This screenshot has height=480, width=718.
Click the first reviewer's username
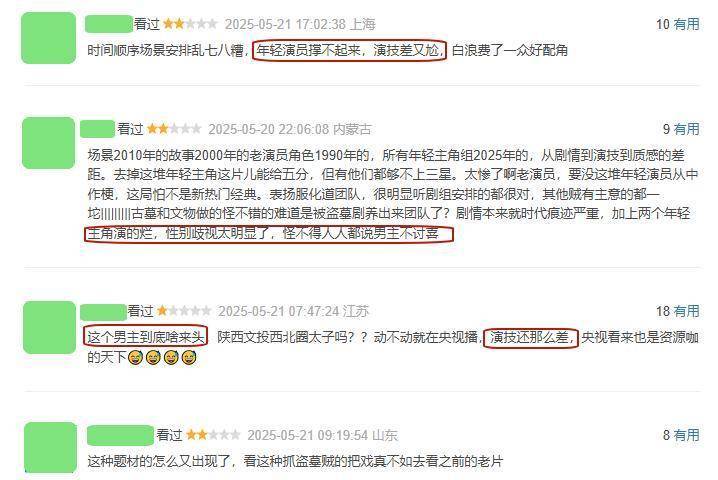tap(109, 24)
